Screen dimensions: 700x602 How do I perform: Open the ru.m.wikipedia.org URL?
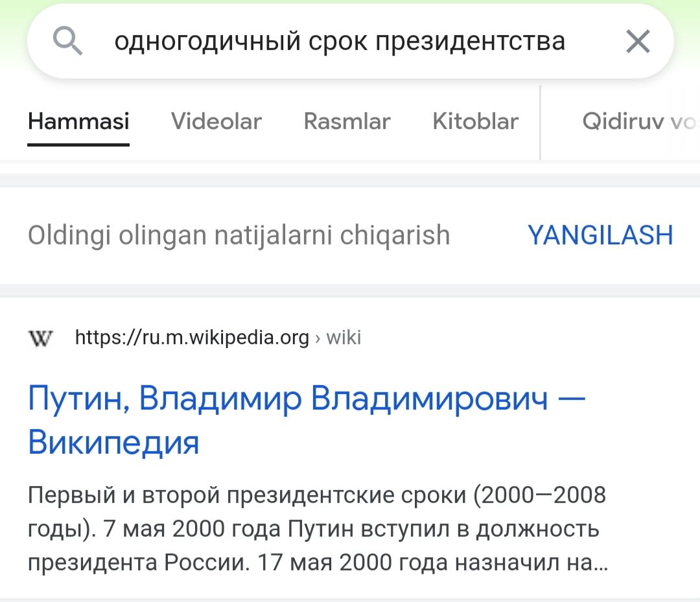coord(192,338)
